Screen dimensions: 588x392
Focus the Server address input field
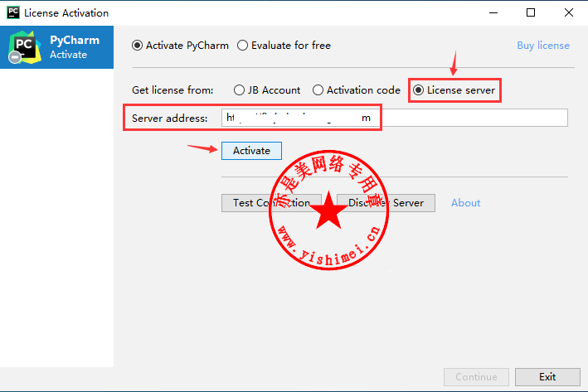[x=395, y=118]
